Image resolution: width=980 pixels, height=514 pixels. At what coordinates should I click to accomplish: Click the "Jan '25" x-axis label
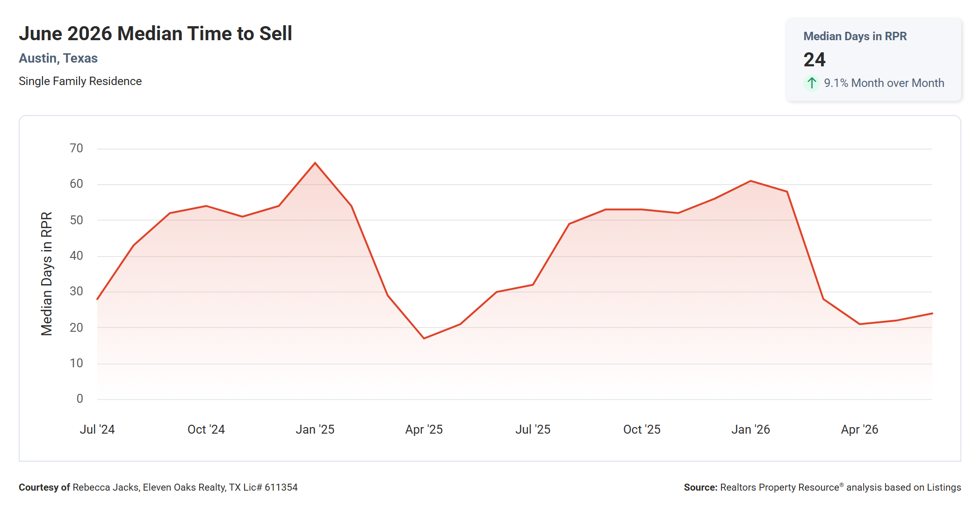315,429
